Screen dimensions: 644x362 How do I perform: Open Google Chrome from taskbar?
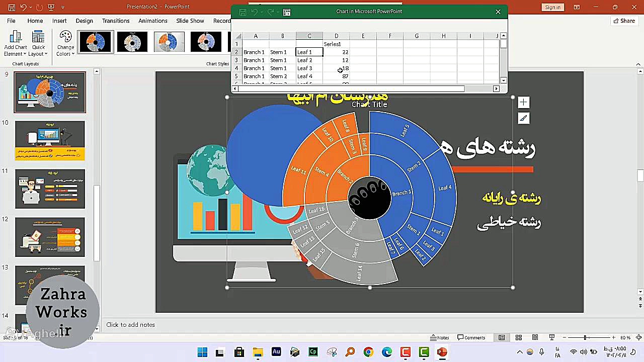click(x=368, y=352)
